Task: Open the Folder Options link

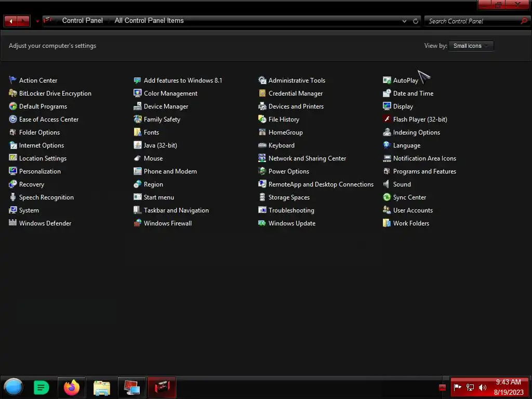Action: point(39,132)
